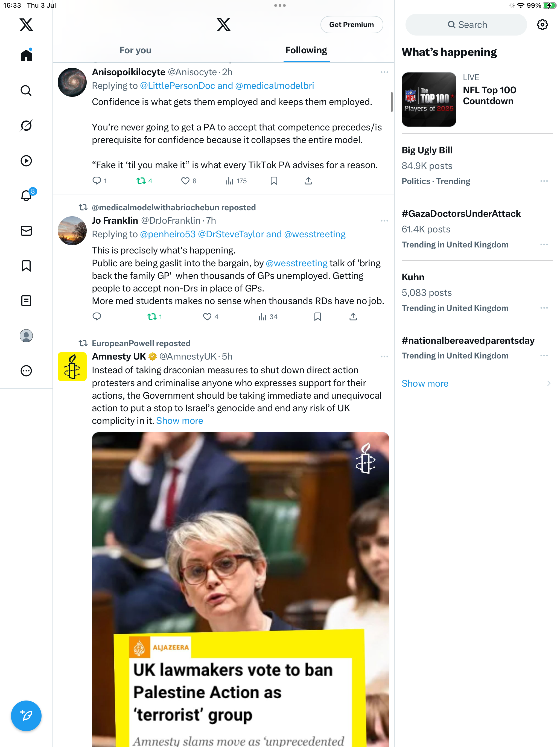This screenshot has height=747, width=560.
Task: Open more options for Amnesty UK post
Action: 384,357
